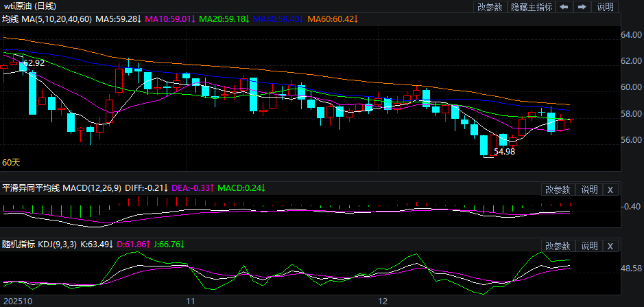The width and height of the screenshot is (644, 307).
Task: Open 改参数 in the MACD panel
Action: [x=558, y=190]
